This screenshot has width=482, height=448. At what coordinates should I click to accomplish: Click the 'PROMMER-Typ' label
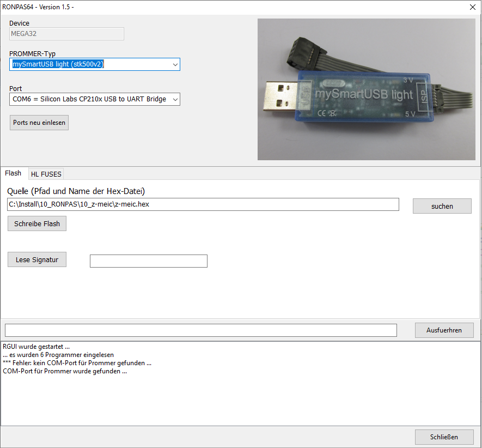pyautogui.click(x=32, y=54)
